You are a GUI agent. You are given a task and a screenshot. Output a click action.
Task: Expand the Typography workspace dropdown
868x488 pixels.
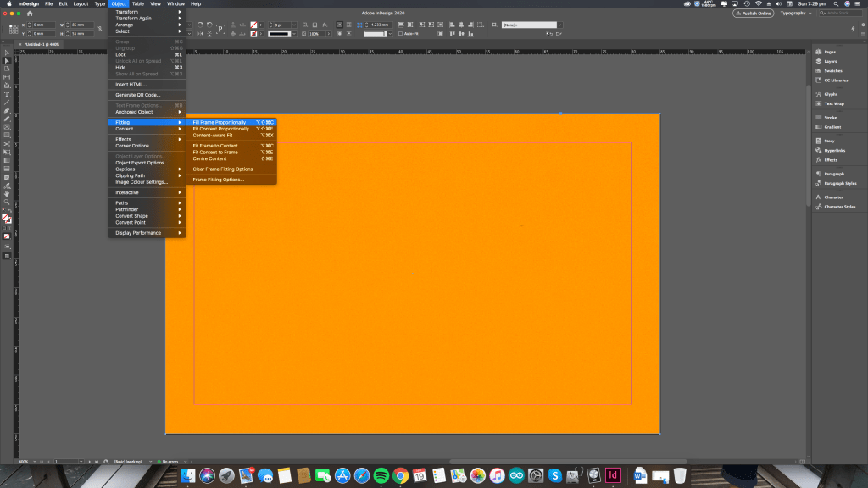click(796, 14)
